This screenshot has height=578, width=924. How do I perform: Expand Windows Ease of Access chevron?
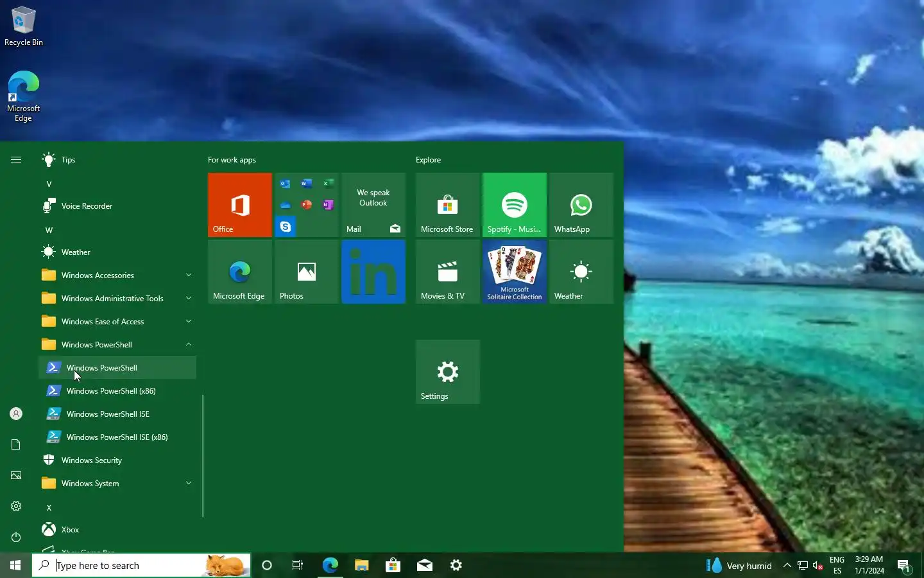tap(189, 321)
